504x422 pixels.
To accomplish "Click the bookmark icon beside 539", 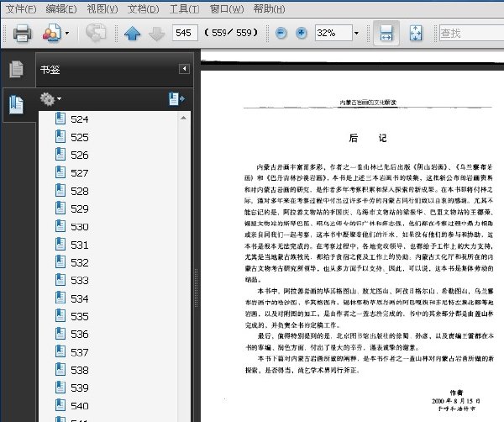I will pos(60,387).
